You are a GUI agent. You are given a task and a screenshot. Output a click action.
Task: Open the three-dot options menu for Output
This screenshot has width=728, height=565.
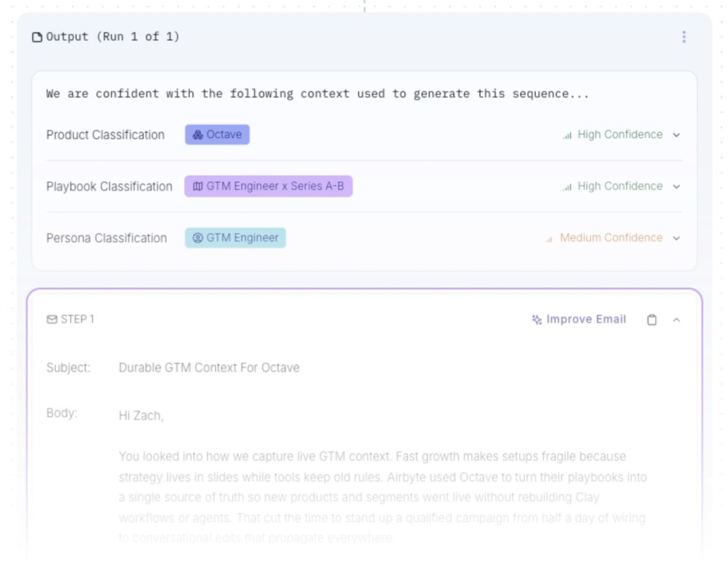[684, 37]
